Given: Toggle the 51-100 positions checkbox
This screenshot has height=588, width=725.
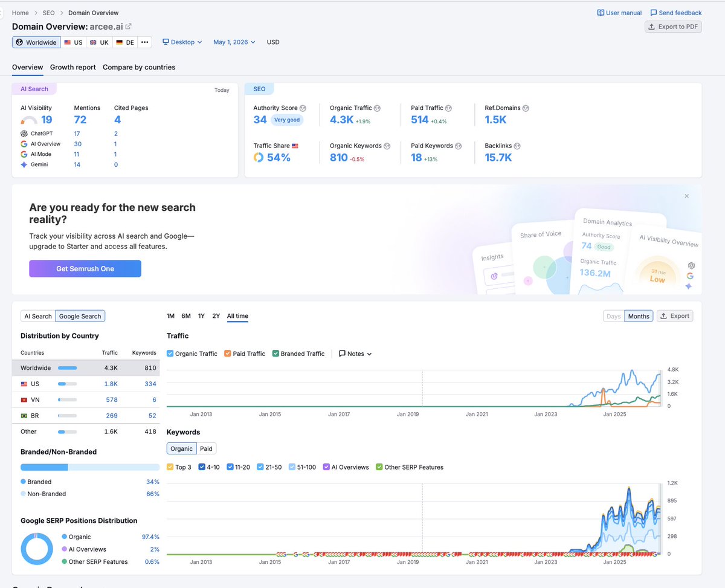Looking at the screenshot, I should (292, 467).
